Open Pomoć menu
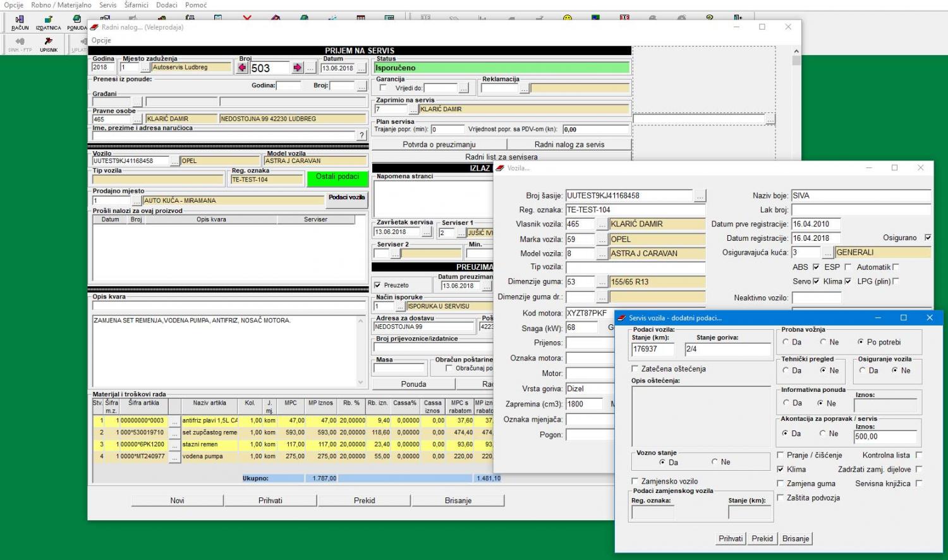The image size is (948, 560). [x=196, y=5]
